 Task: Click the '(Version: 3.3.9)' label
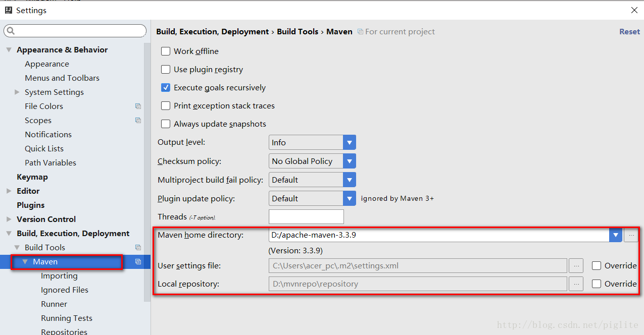click(295, 250)
